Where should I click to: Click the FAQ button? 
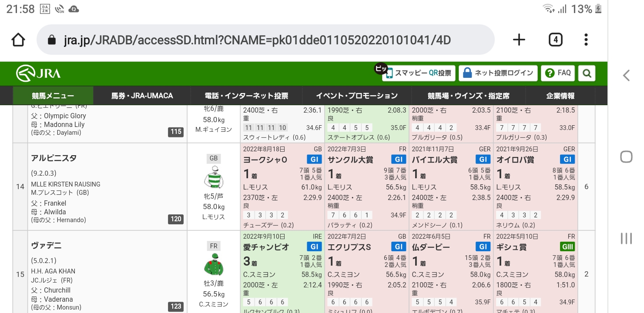point(558,73)
